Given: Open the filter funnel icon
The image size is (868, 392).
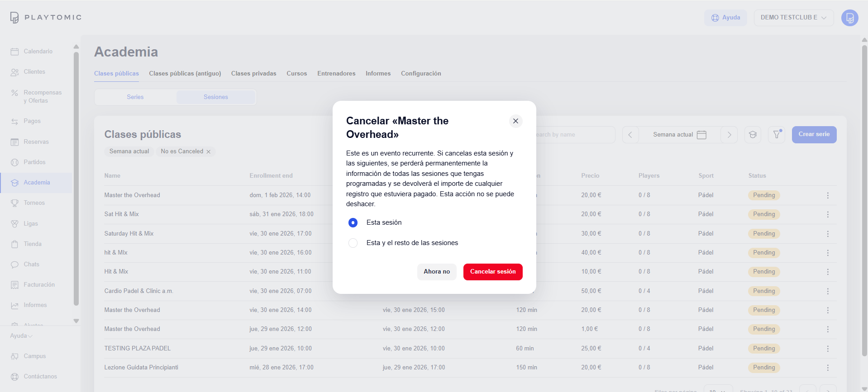Looking at the screenshot, I should (x=777, y=135).
